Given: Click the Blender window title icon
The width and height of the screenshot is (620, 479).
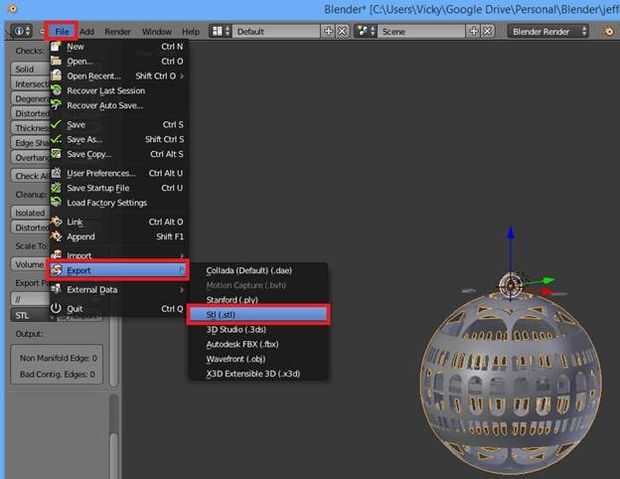Looking at the screenshot, I should (x=13, y=8).
